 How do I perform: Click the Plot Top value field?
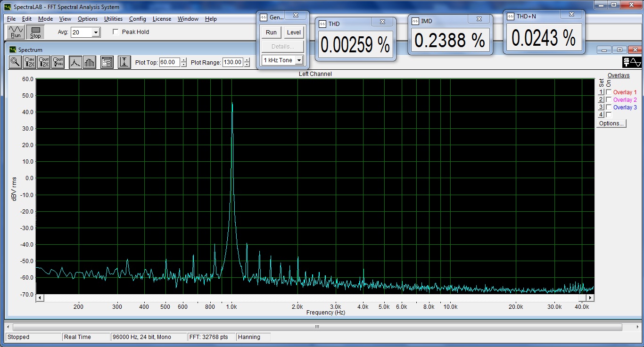point(170,62)
